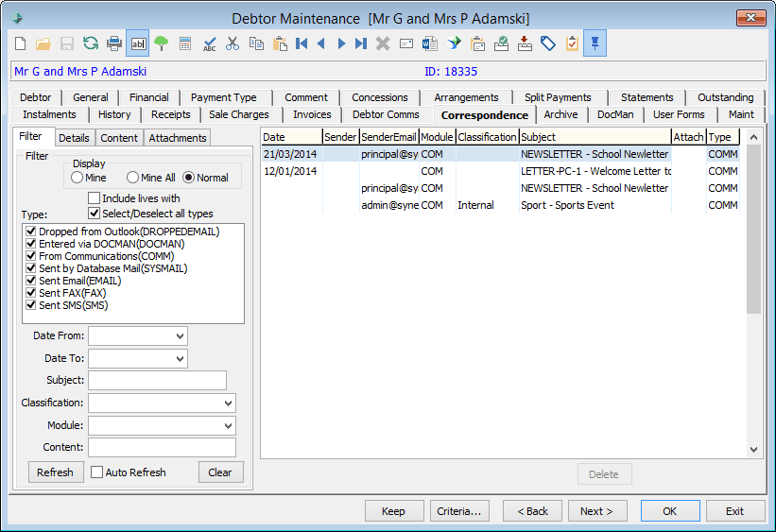The width and height of the screenshot is (776, 532).
Task: Click the Print icon in toolbar
Action: point(114,43)
